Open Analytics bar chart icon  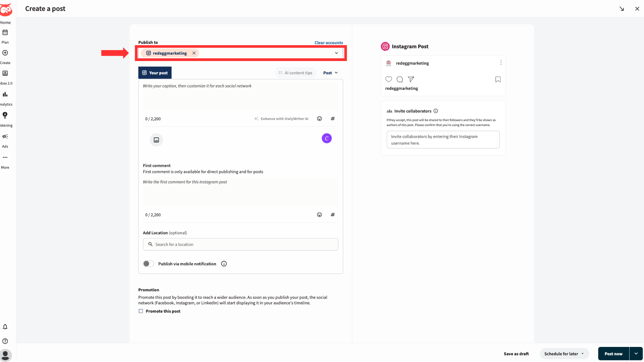pos(5,95)
